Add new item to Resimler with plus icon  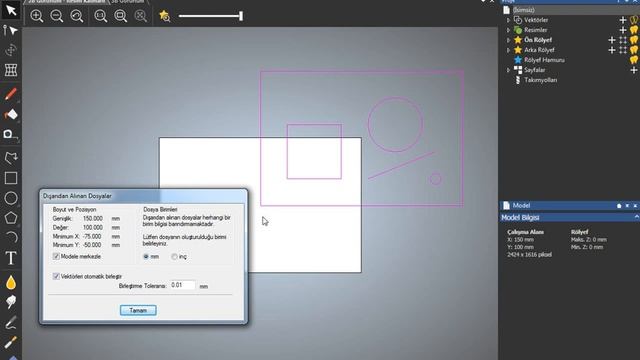[x=623, y=30]
